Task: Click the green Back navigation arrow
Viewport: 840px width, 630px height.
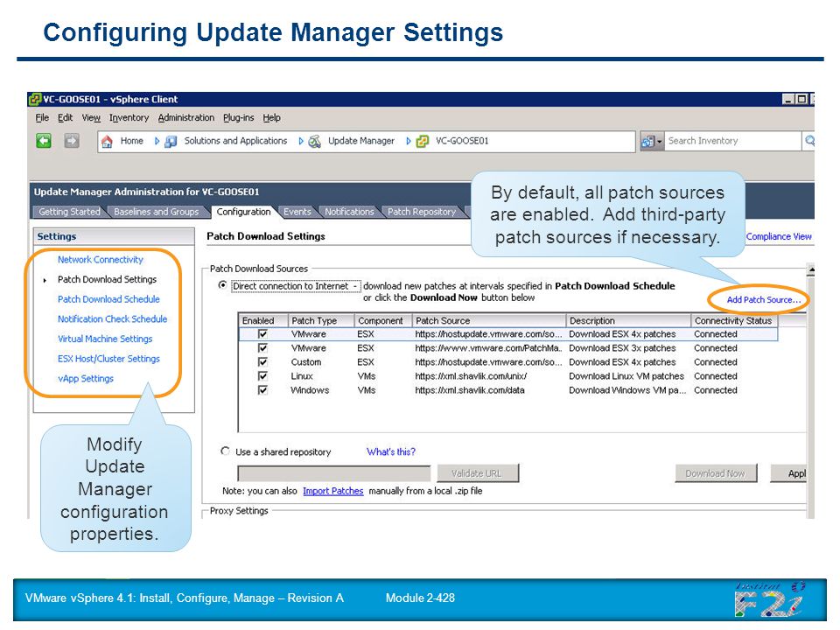Action: tap(44, 140)
